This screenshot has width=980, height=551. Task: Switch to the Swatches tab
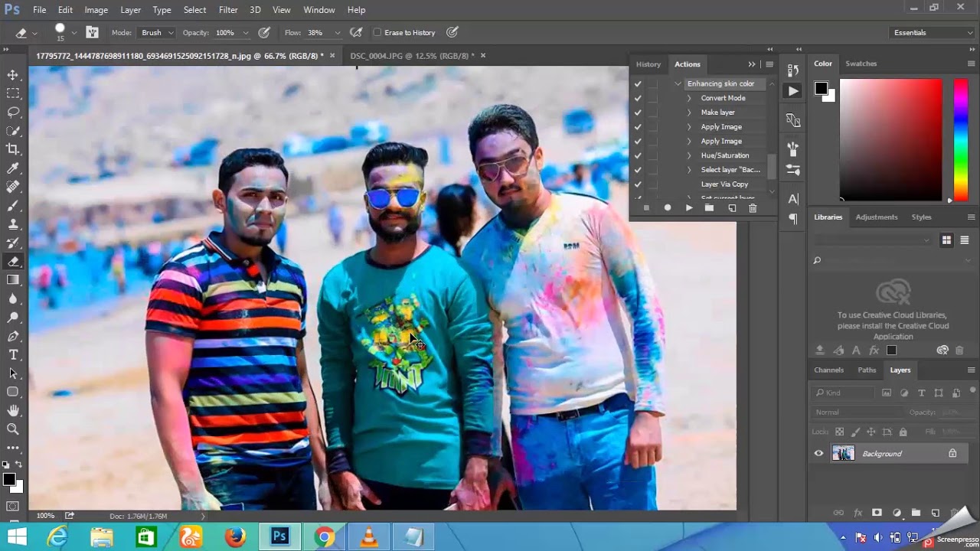point(861,64)
